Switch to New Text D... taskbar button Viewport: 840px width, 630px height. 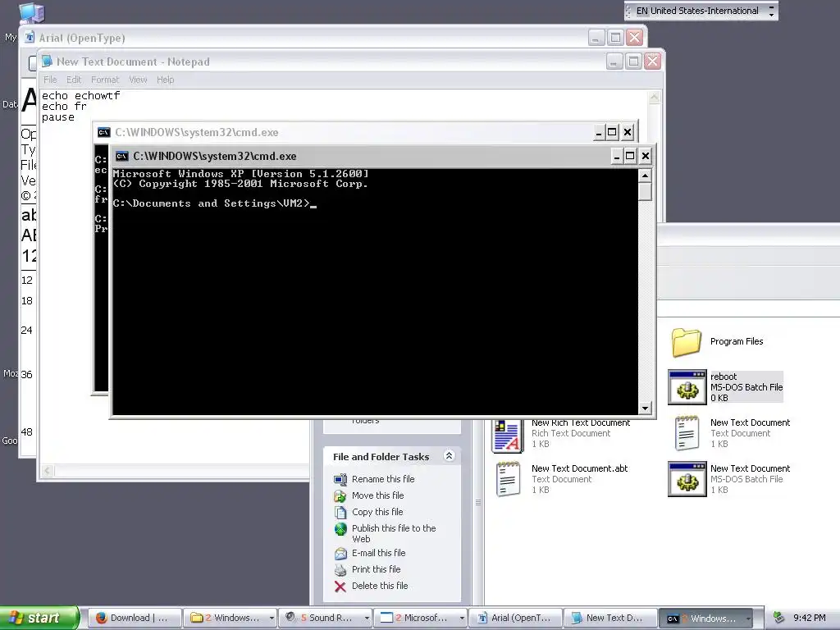pos(610,618)
